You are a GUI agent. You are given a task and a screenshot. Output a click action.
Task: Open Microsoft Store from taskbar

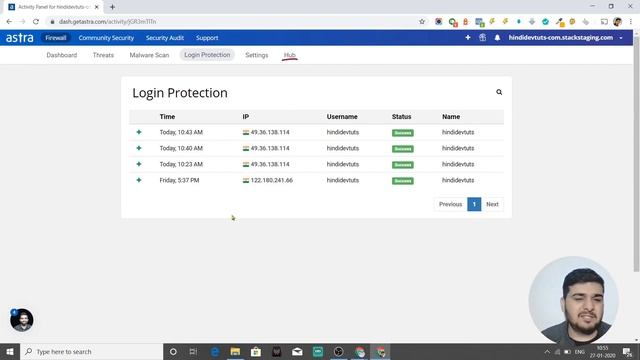pyautogui.click(x=256, y=351)
